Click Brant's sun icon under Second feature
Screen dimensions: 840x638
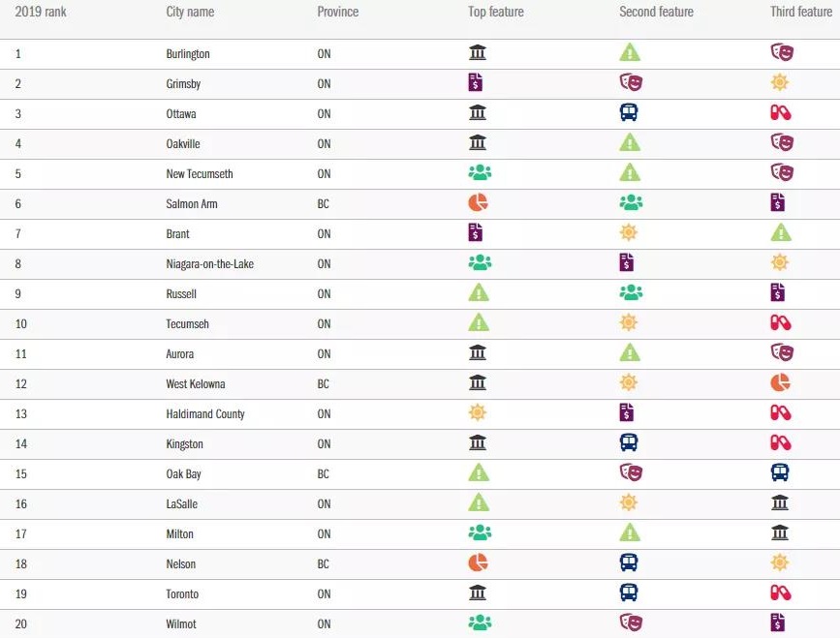630,233
